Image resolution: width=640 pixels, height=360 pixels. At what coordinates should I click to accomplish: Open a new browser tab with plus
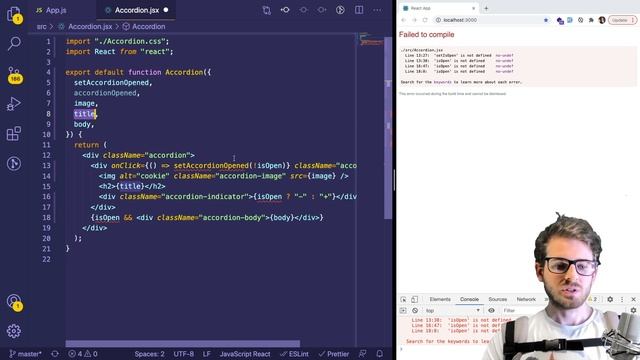486,8
